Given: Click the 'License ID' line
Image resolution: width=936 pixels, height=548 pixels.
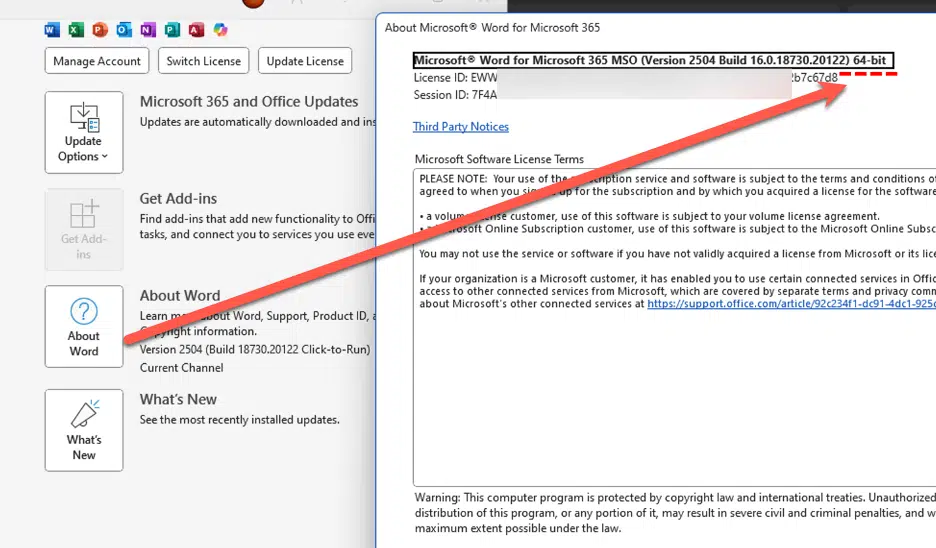Looking at the screenshot, I should pos(626,78).
